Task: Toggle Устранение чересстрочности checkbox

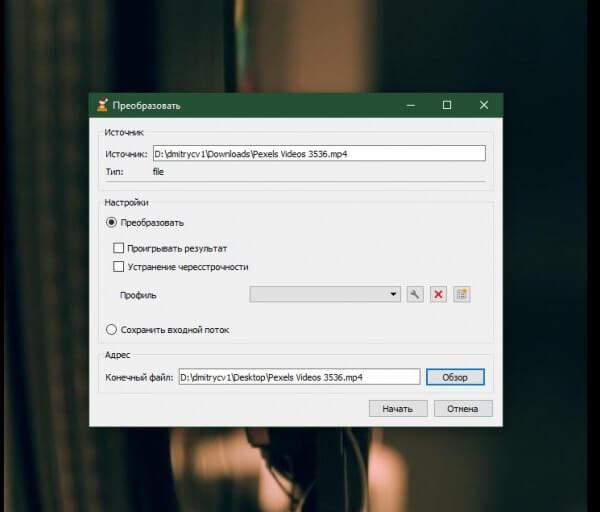Action: point(118,266)
